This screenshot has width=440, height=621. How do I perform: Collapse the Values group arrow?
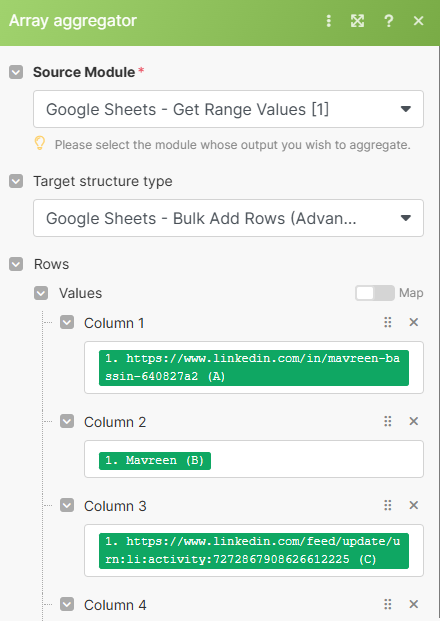(x=41, y=293)
